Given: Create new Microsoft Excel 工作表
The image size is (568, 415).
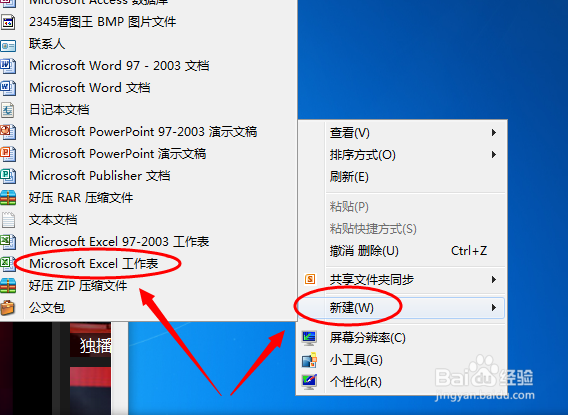Looking at the screenshot, I should 94,264.
